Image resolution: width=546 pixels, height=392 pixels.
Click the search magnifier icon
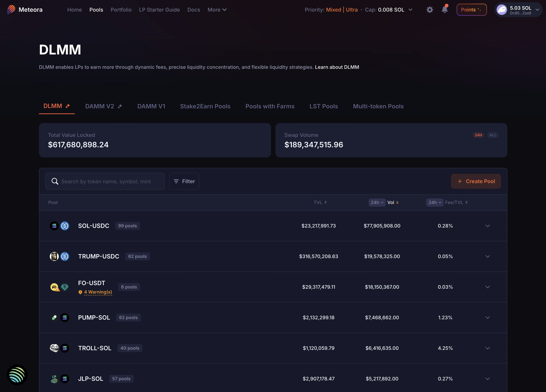click(x=55, y=181)
